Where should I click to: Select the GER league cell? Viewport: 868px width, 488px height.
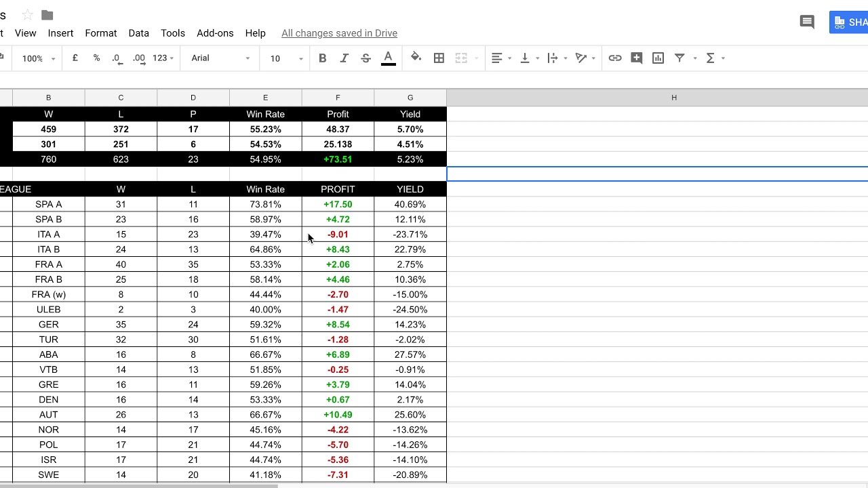coord(48,325)
